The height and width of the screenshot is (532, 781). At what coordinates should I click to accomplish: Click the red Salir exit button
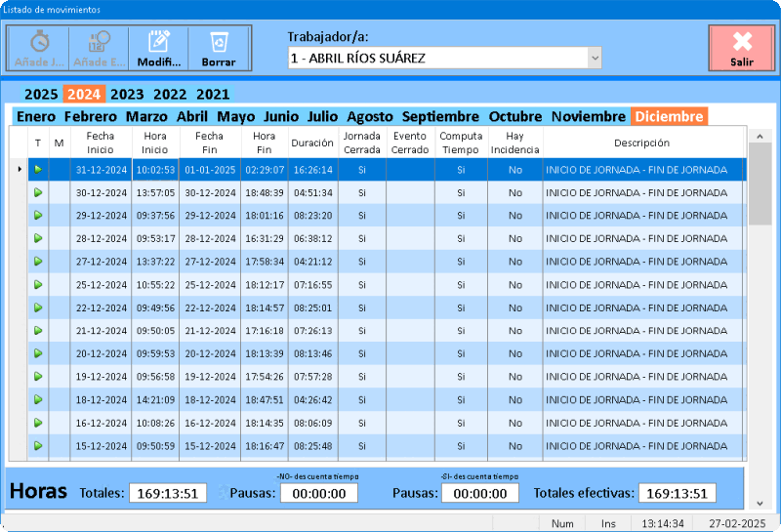pyautogui.click(x=741, y=48)
